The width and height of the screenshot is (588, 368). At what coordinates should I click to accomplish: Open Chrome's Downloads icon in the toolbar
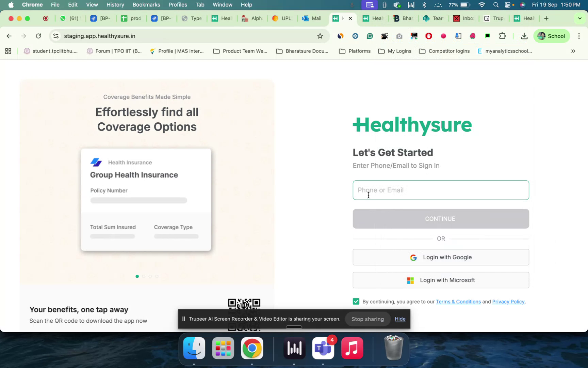[524, 36]
